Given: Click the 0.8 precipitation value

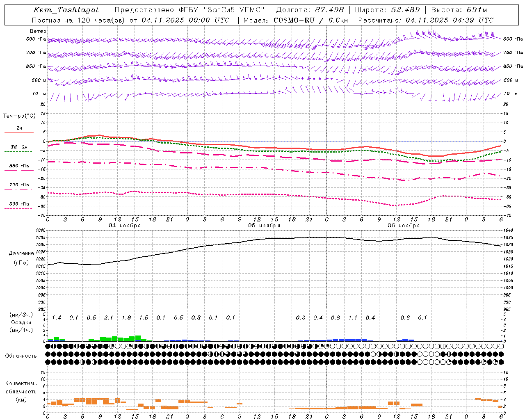Looking at the screenshot, I should coord(336,317).
